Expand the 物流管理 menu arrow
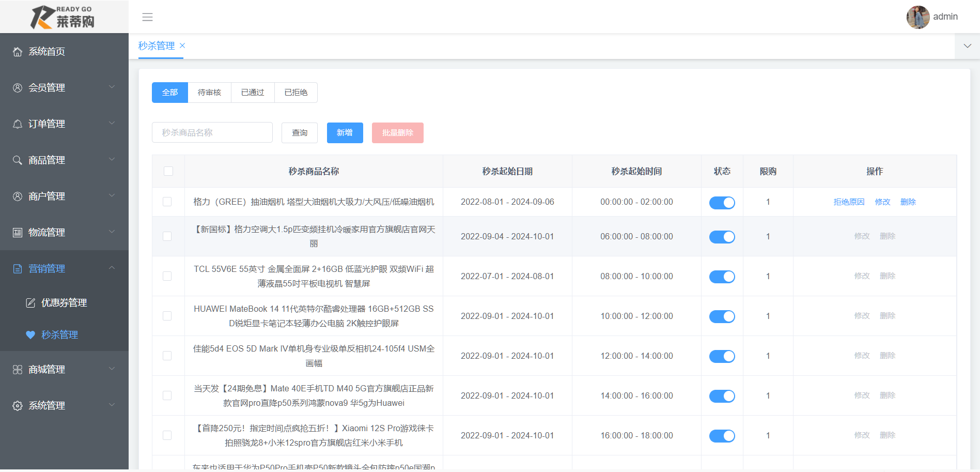 click(112, 232)
